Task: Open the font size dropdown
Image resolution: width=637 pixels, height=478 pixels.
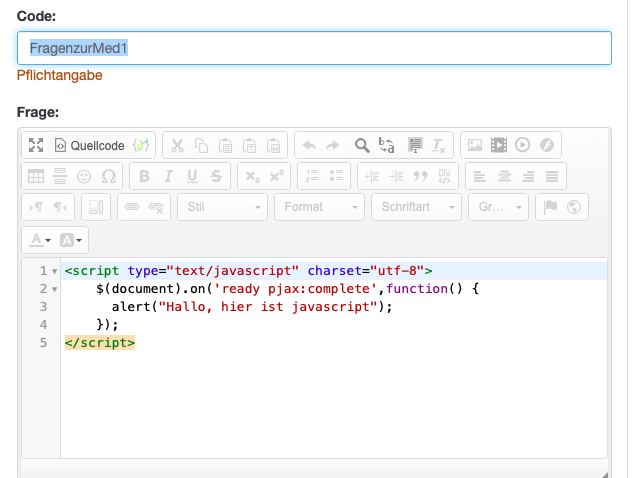Action: [499, 207]
